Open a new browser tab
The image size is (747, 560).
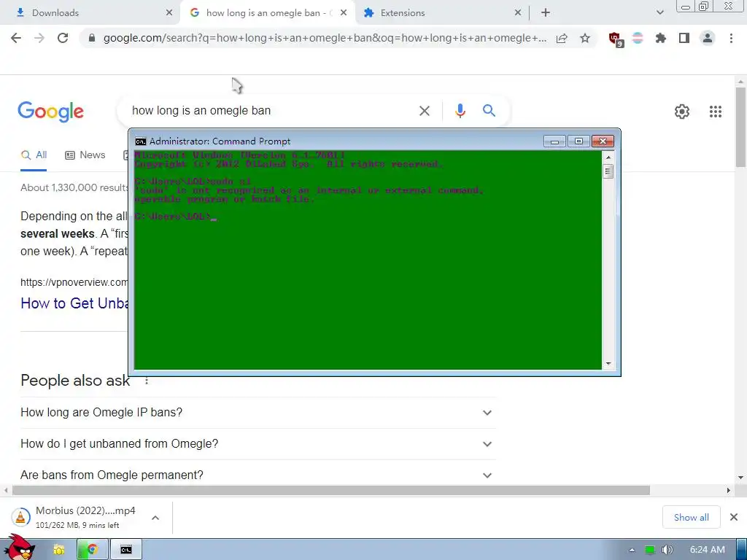tap(546, 13)
